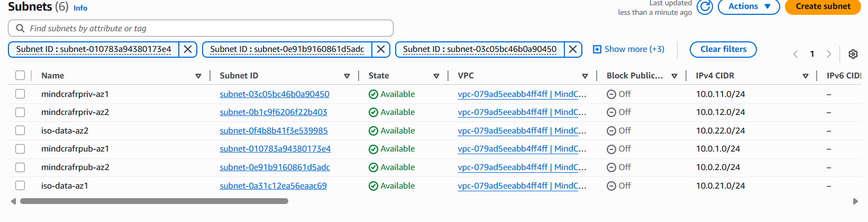The image size is (868, 222).
Task: Toggle the select-all subnets checkbox
Action: pos(20,75)
